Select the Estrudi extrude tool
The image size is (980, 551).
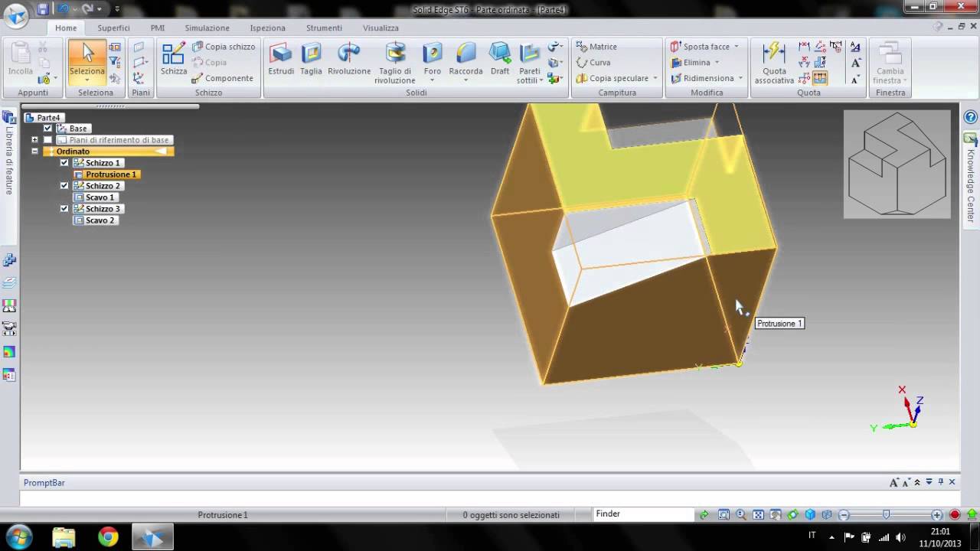(x=281, y=59)
